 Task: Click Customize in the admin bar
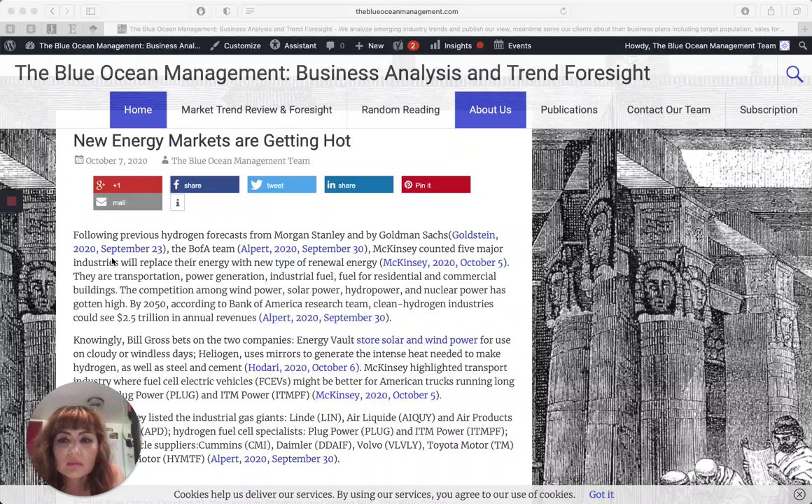[x=236, y=45]
